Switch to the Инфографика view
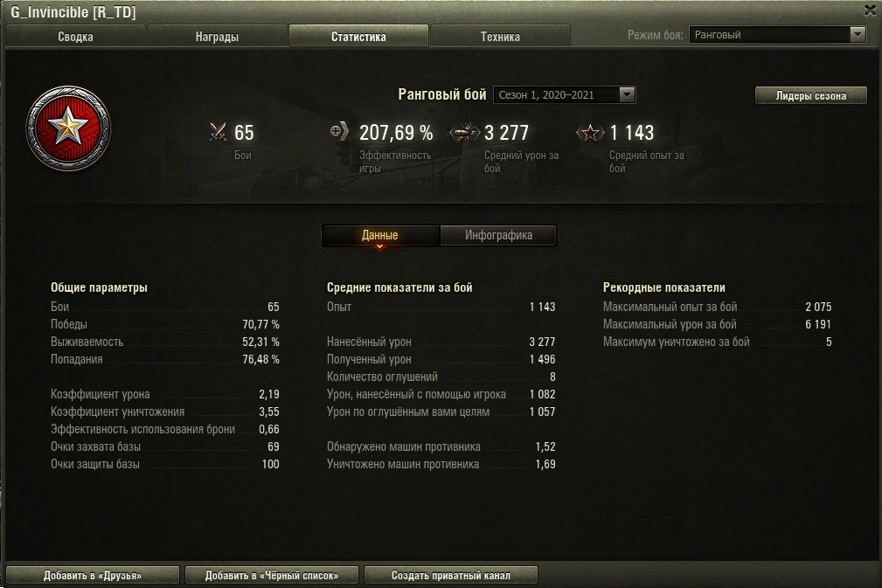882x588 pixels. [x=498, y=235]
